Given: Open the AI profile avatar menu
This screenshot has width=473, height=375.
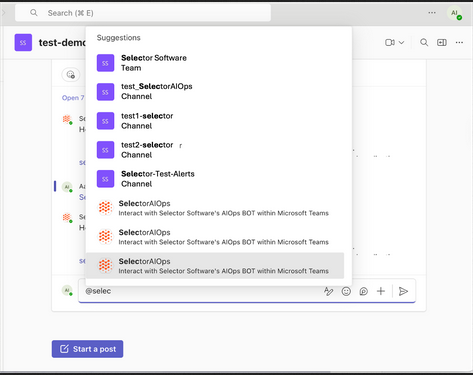Looking at the screenshot, I should coord(454,13).
